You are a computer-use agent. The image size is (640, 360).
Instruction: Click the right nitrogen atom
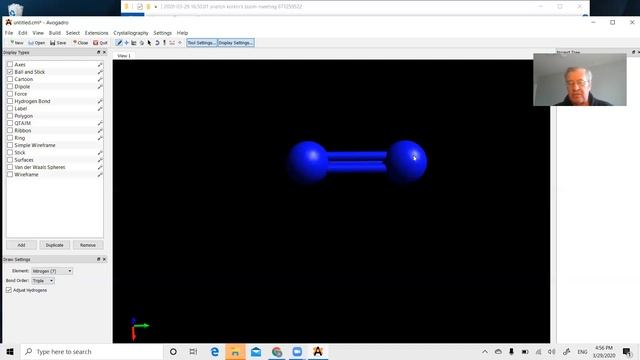click(407, 161)
